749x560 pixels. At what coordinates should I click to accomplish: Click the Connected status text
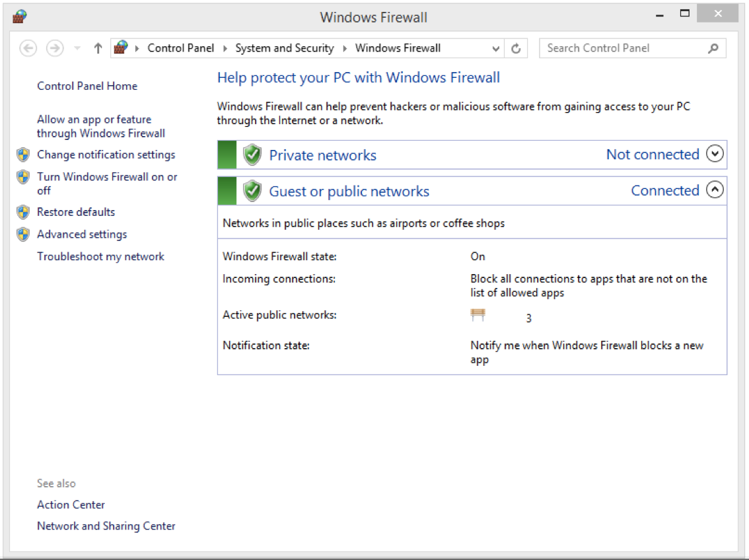[665, 190]
